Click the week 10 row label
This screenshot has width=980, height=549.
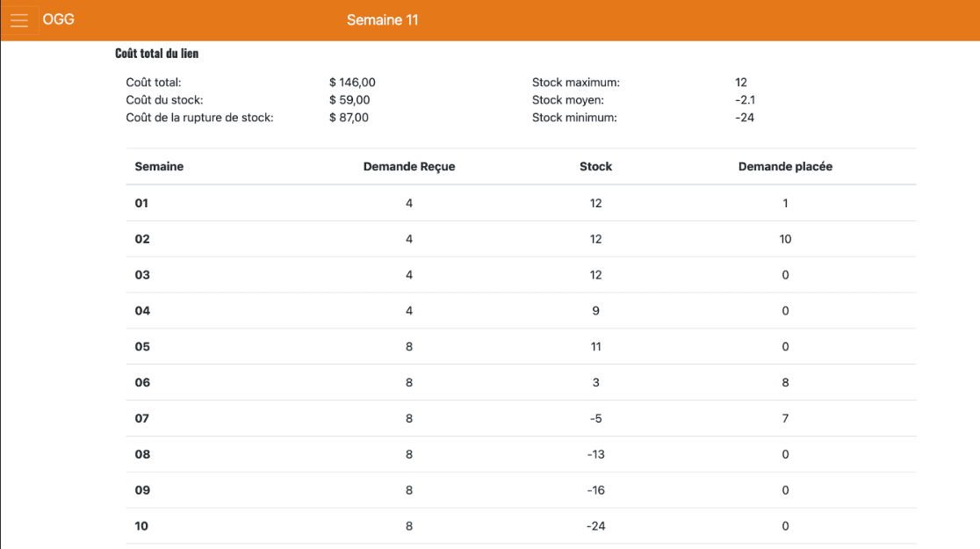[142, 526]
